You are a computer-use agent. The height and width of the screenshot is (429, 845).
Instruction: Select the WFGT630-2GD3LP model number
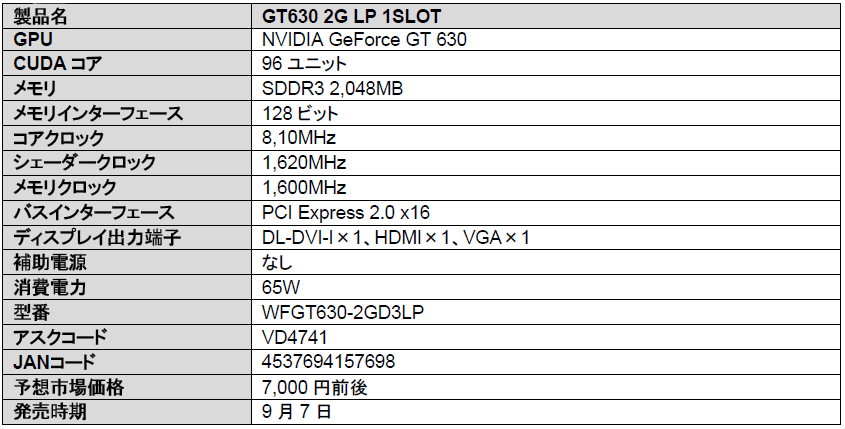click(343, 312)
